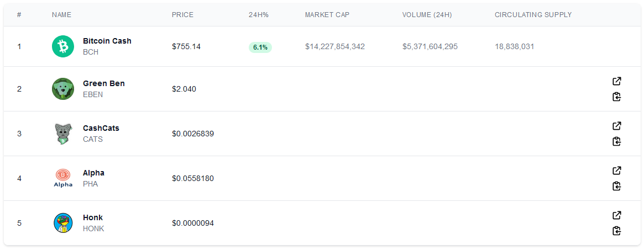
Task: Click the 6.1% change badge
Action: click(260, 47)
